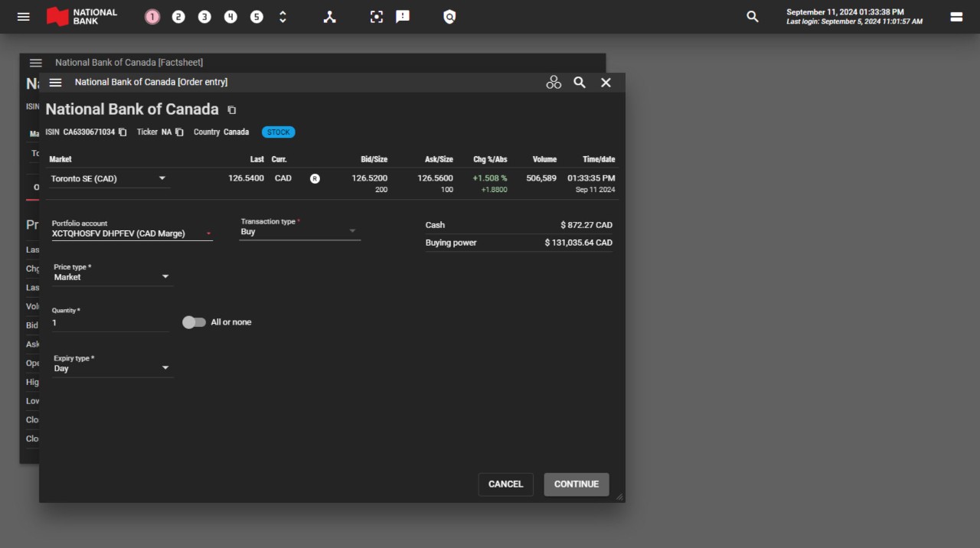Click the CANCEL button
The width and height of the screenshot is (980, 548).
tap(506, 484)
